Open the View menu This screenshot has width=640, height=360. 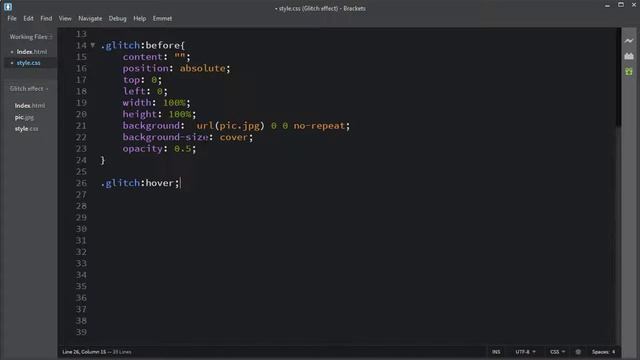[65, 18]
